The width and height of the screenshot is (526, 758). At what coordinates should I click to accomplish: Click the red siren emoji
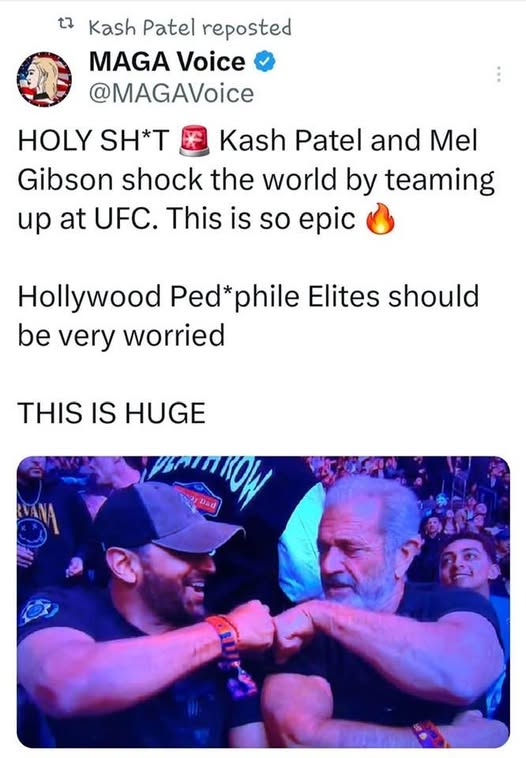(194, 140)
